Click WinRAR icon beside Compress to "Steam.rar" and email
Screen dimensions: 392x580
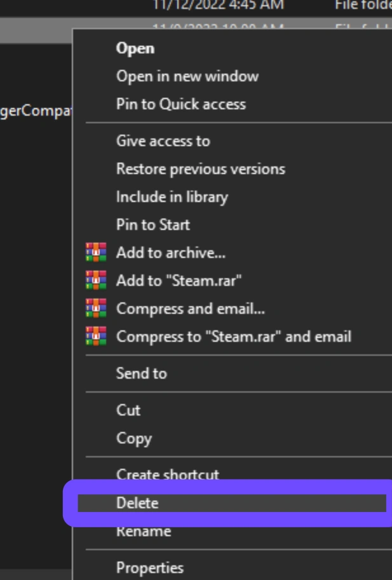(x=95, y=337)
